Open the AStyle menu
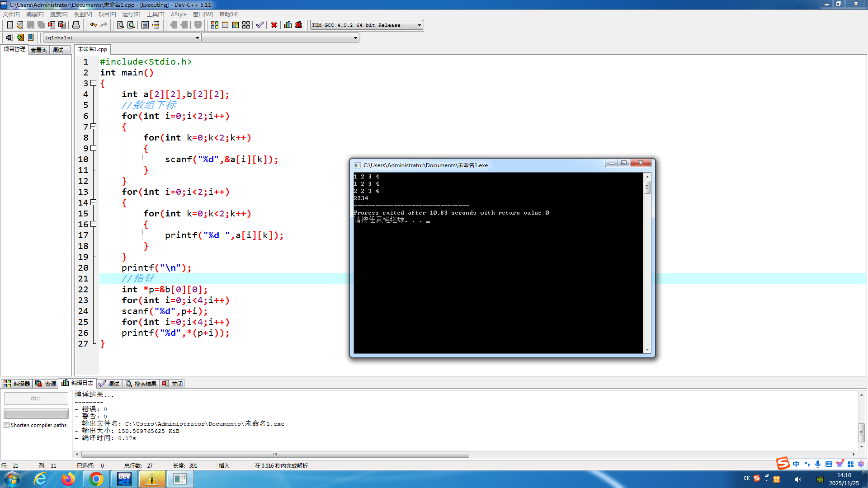The width and height of the screenshot is (868, 488). [x=178, y=14]
